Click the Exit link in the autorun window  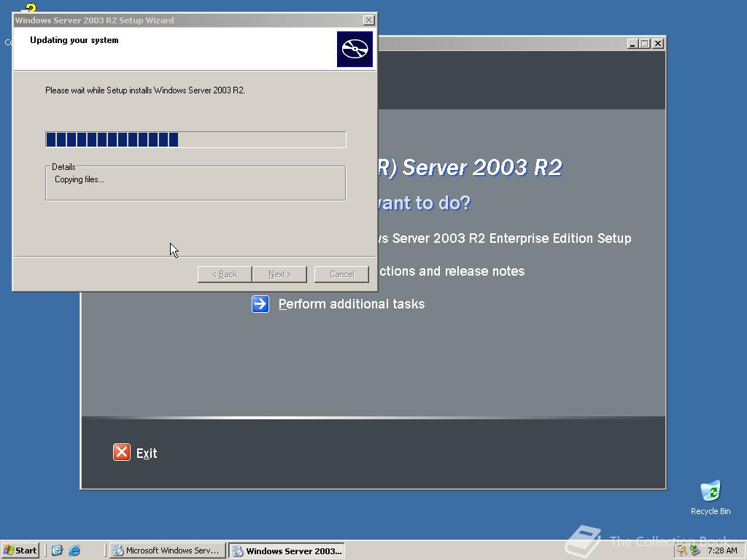pyautogui.click(x=147, y=454)
